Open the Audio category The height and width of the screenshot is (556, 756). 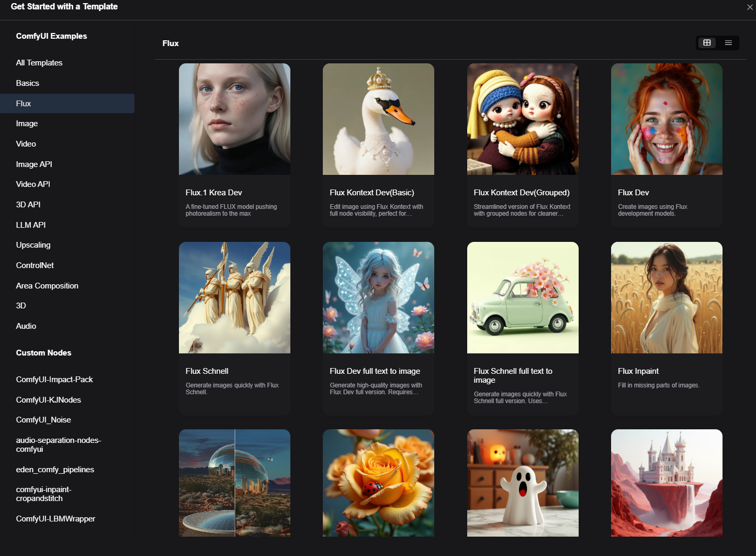tap(67, 326)
